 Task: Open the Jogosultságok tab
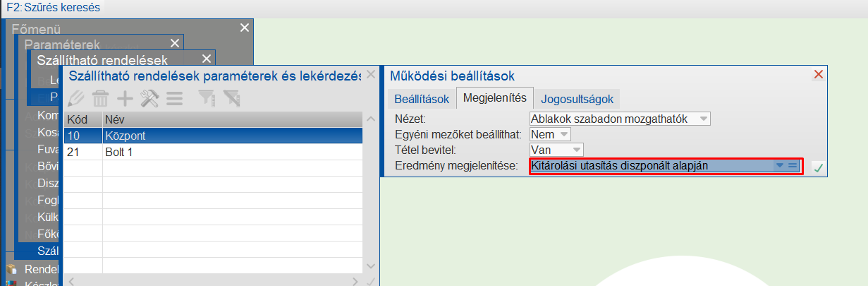coord(577,98)
